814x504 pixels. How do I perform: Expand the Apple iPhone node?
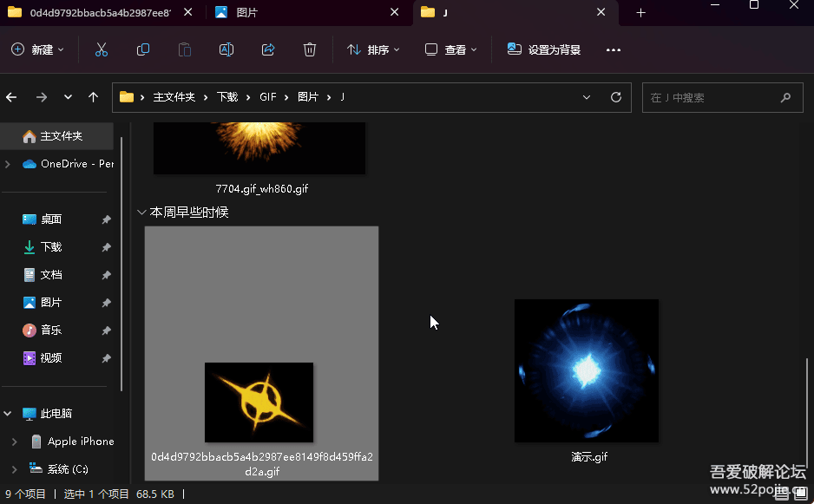point(15,442)
